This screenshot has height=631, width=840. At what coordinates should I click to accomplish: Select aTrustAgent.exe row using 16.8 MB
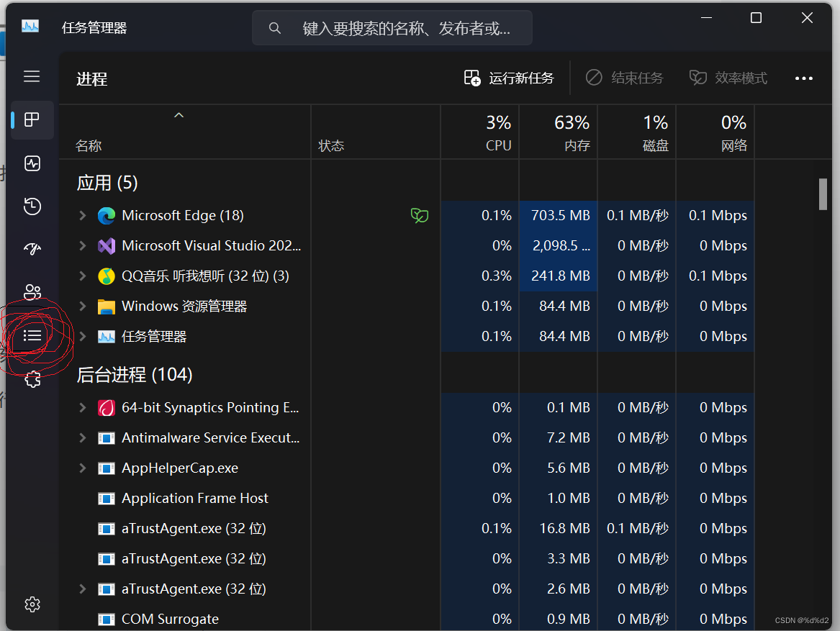click(194, 528)
